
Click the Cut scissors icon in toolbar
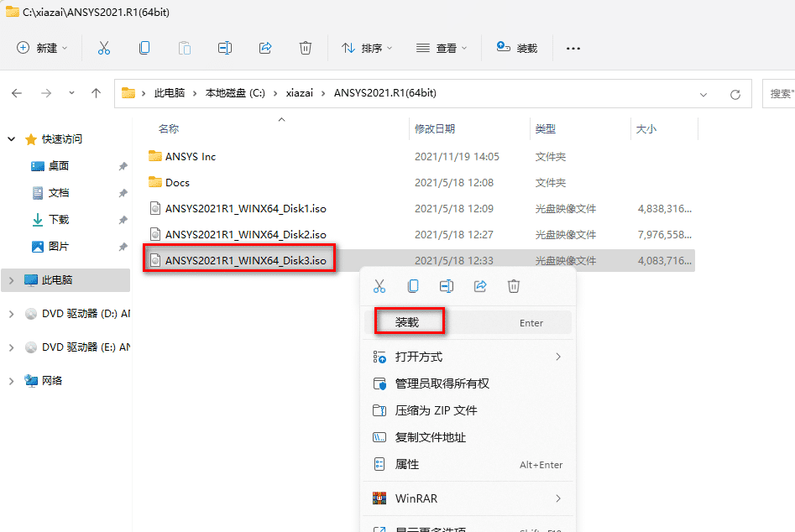click(104, 48)
